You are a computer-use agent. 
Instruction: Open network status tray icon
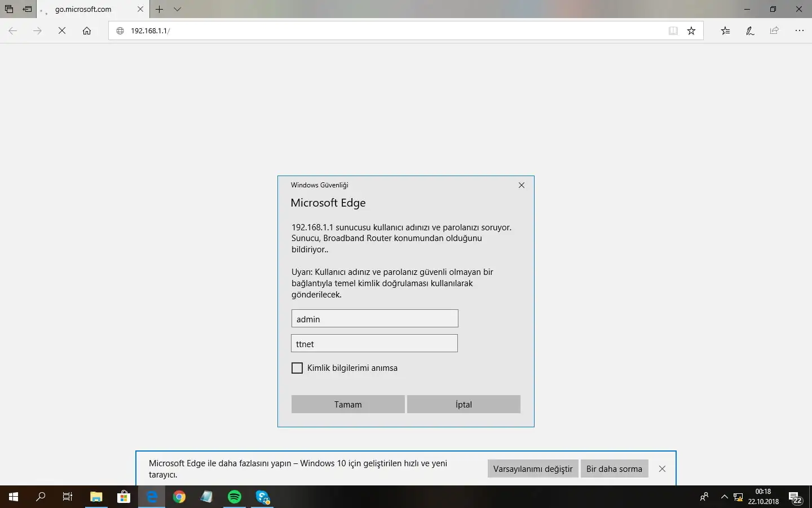coord(738,497)
